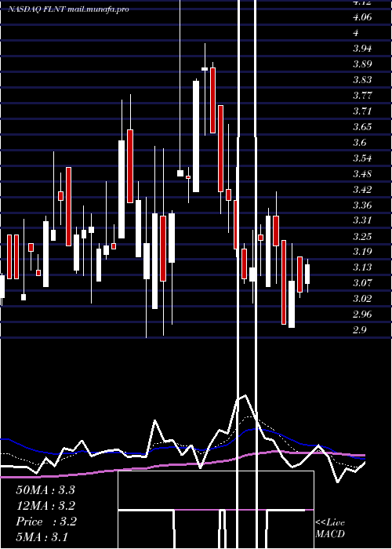
Task: Click the 3.77 price axis label
Action: pos(362,95)
